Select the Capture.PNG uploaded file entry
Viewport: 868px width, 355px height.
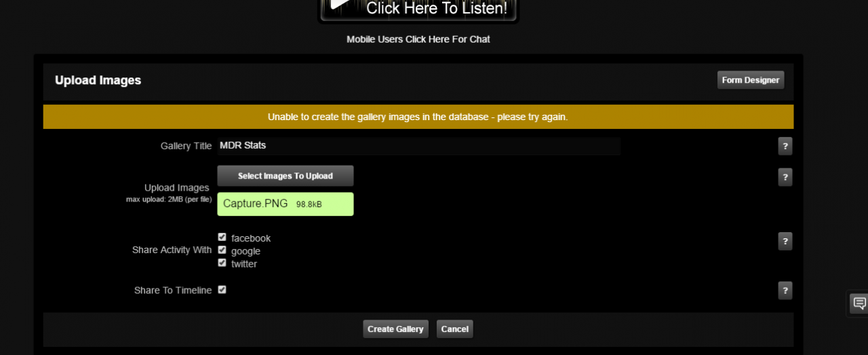[x=285, y=204]
